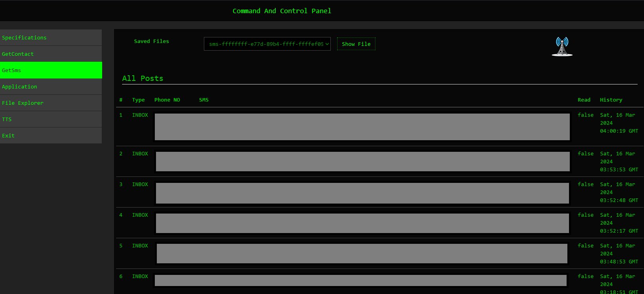Screen dimensions: 644x294
Task: Click the Show File button
Action: (x=356, y=44)
